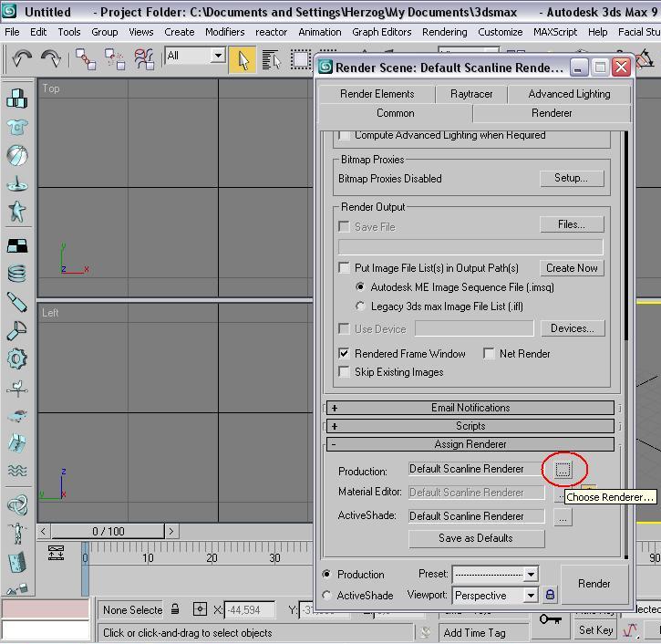Click the time slider showing 0 / 100
The image size is (661, 644).
point(108,532)
